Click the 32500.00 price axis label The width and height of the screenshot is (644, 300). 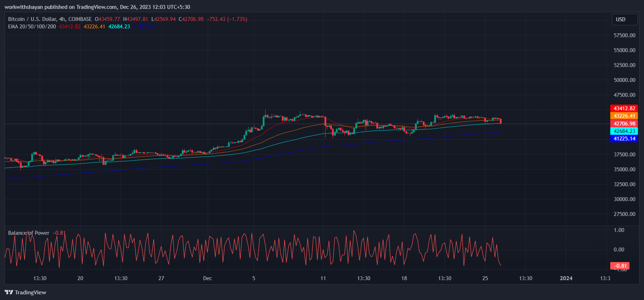click(x=624, y=184)
